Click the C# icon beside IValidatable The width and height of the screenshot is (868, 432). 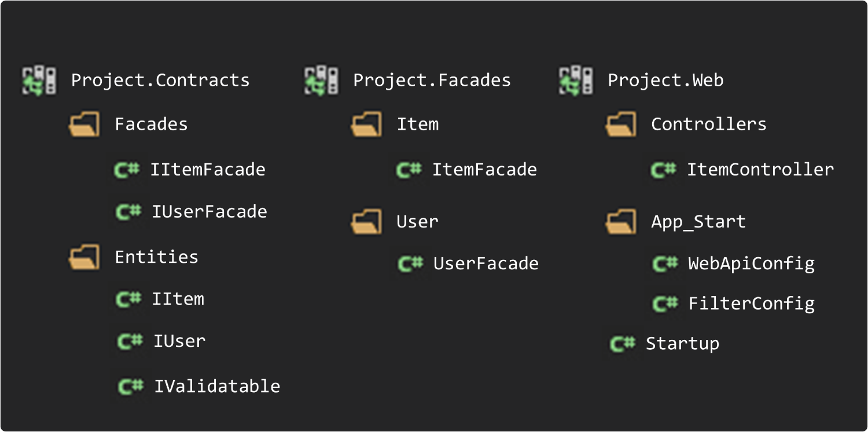click(131, 387)
